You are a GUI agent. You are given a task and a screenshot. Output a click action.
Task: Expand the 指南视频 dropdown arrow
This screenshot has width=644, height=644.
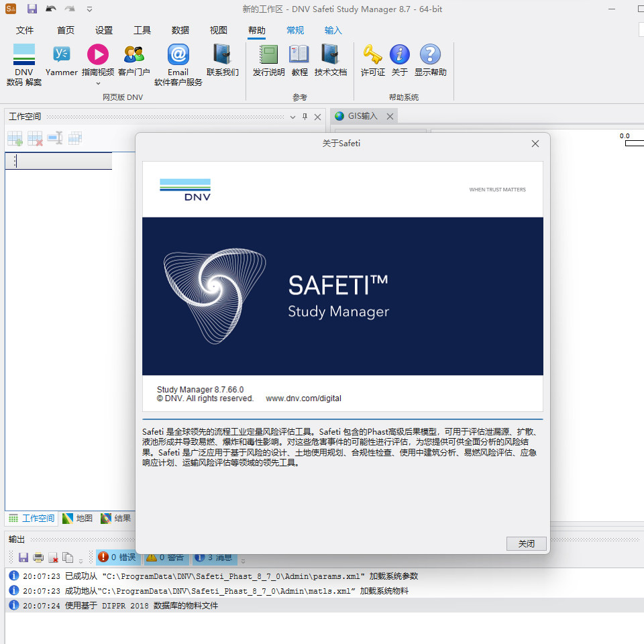[98, 83]
